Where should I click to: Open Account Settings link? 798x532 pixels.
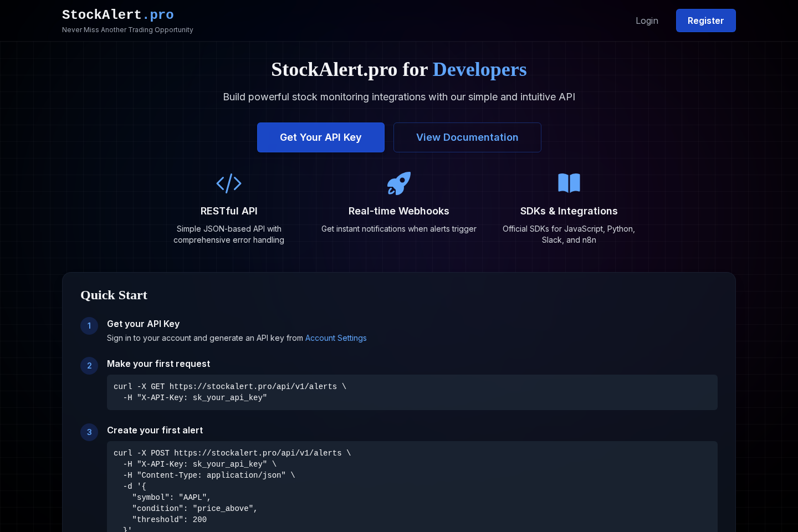tap(336, 338)
